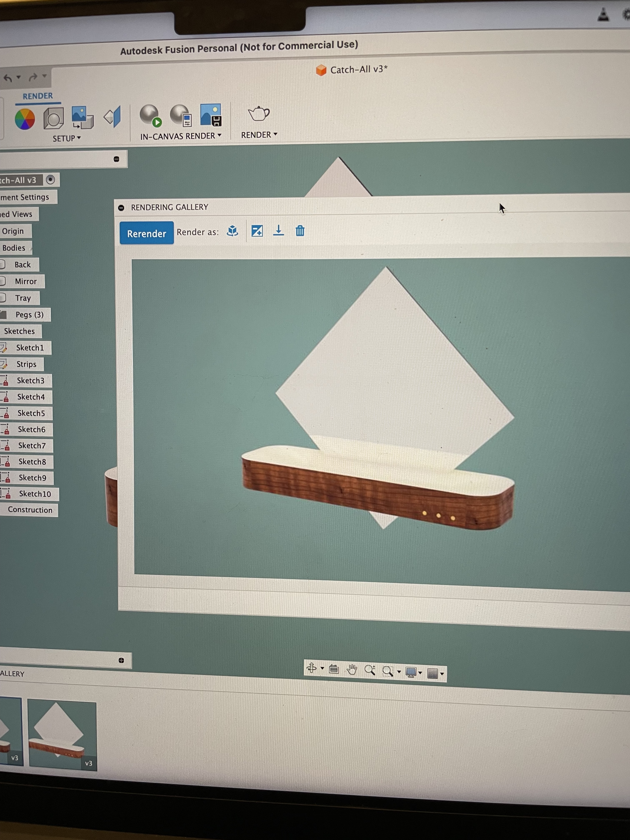Start In-Canvas Render with play icon

coord(150,115)
